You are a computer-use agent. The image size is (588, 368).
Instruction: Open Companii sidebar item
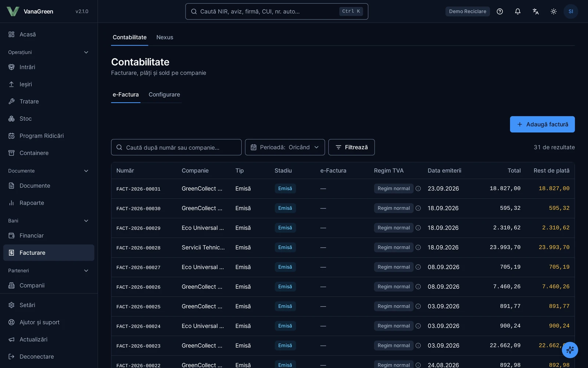[49, 286]
